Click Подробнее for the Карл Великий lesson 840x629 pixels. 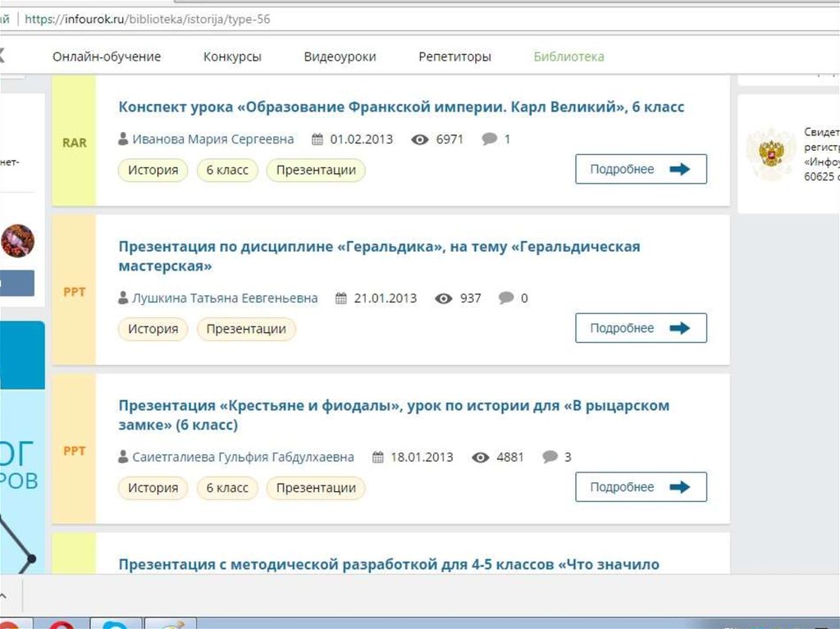coord(641,169)
